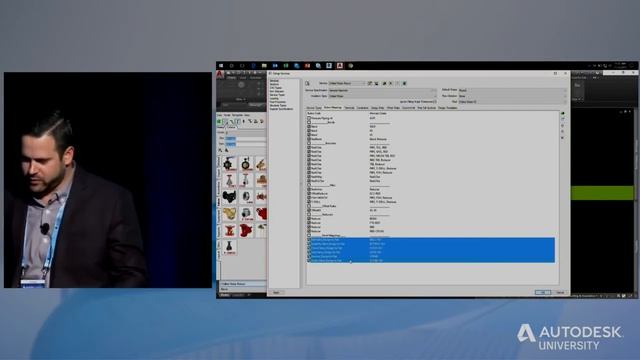
Task: Open the service dropdown at the palette bottom
Action: 243,284
